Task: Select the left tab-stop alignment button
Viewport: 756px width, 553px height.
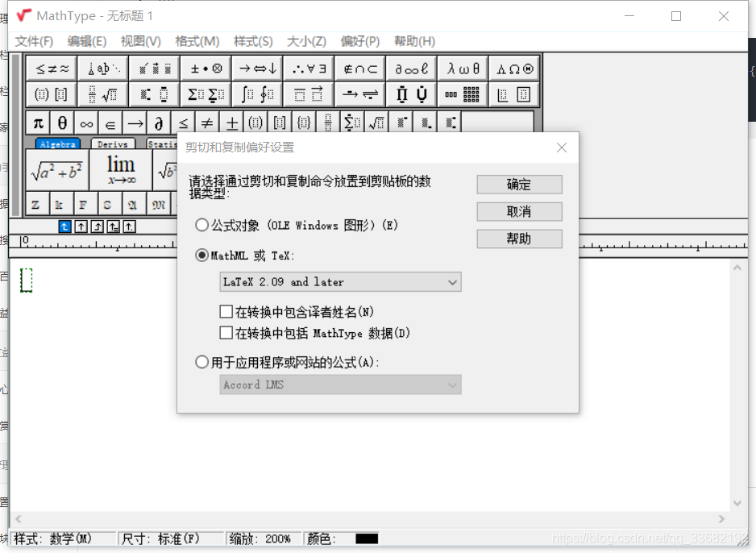Action: point(64,227)
